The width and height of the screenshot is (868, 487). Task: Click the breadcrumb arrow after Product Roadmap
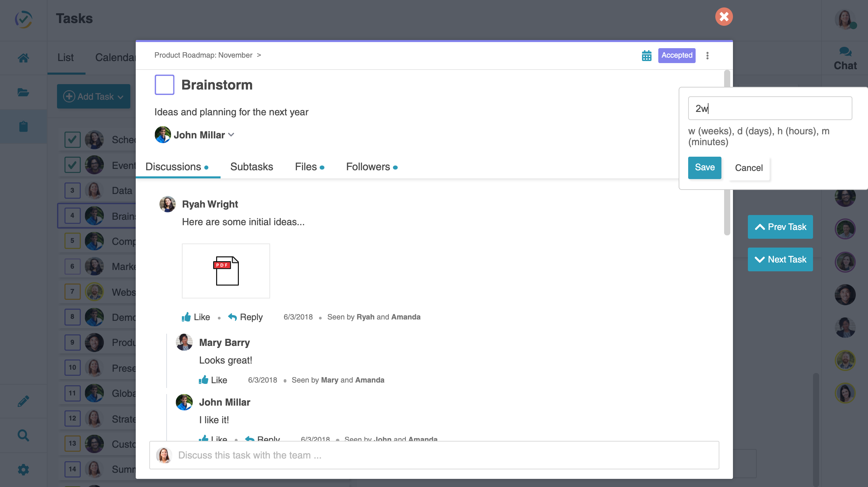pyautogui.click(x=259, y=55)
